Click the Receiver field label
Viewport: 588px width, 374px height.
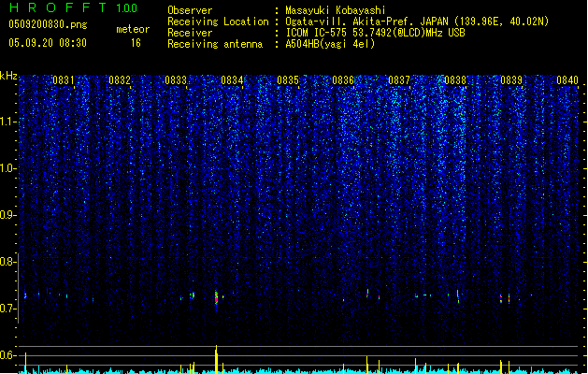click(190, 33)
